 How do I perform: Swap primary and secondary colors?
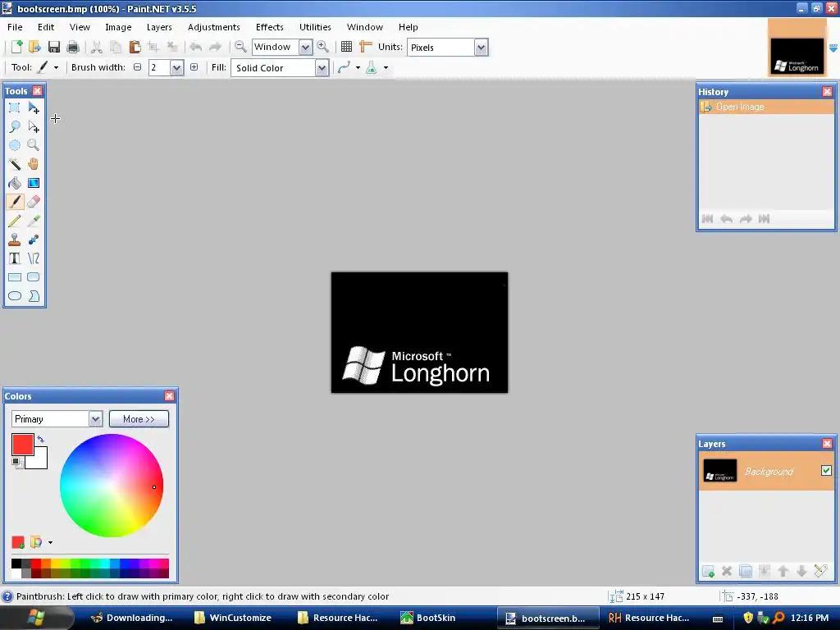[x=41, y=440]
